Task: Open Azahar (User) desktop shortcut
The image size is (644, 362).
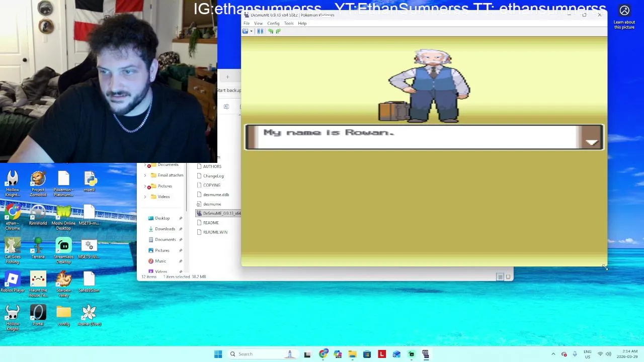Action: coord(89,316)
